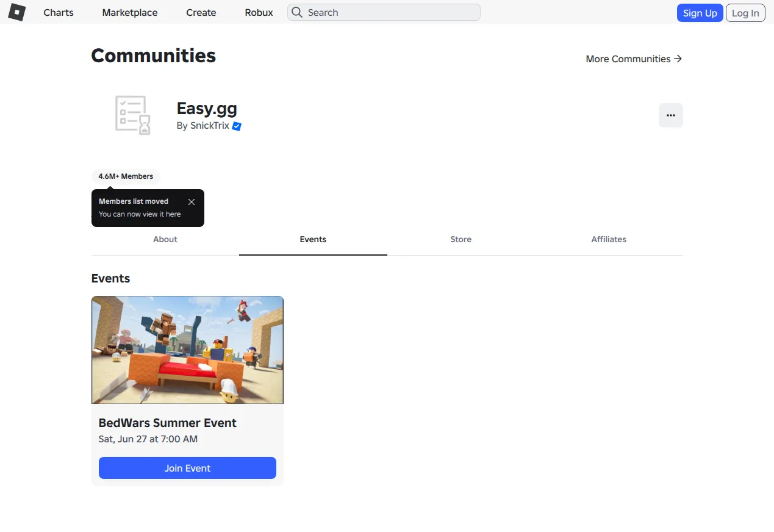The height and width of the screenshot is (532, 774).
Task: Switch to the About tab
Action: [165, 239]
